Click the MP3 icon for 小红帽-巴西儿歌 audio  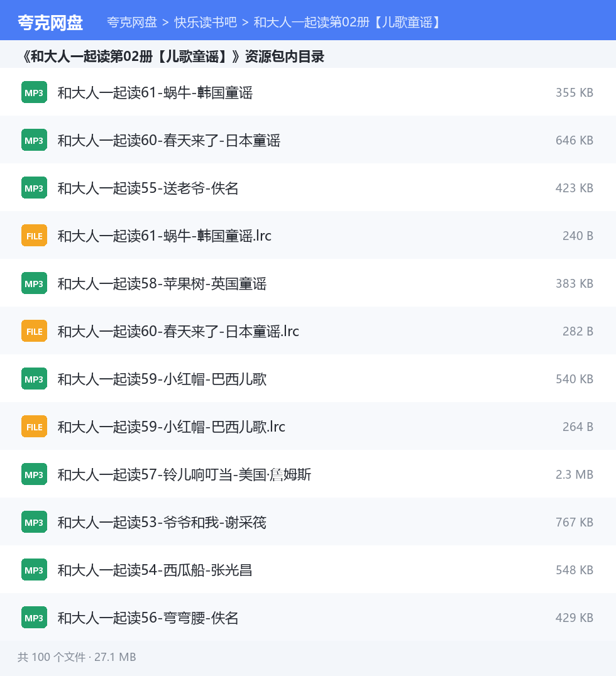[x=34, y=379]
